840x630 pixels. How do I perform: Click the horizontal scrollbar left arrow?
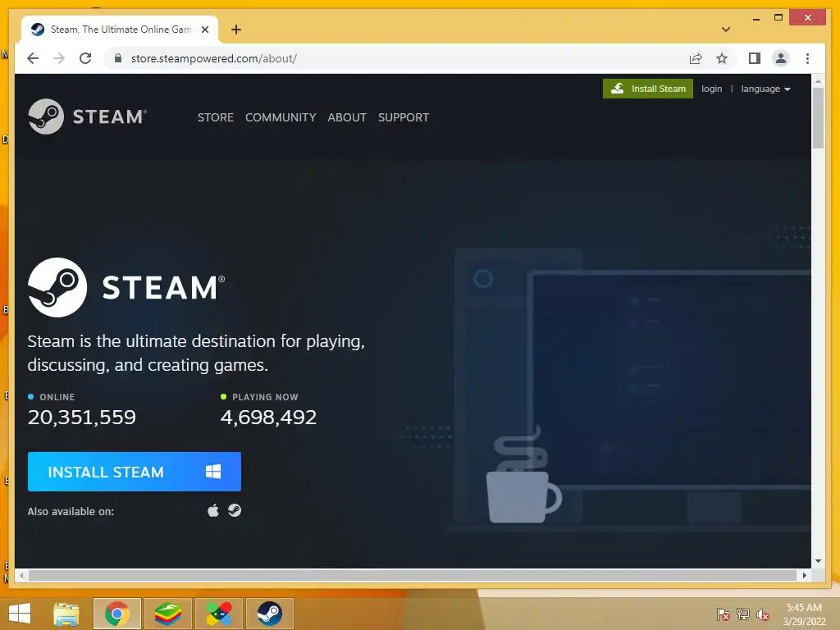[x=21, y=575]
